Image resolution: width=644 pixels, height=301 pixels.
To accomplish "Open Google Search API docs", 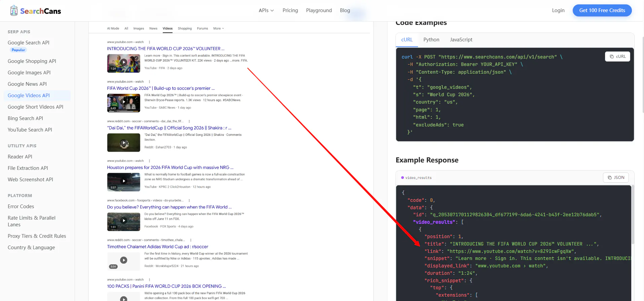I will tap(29, 43).
